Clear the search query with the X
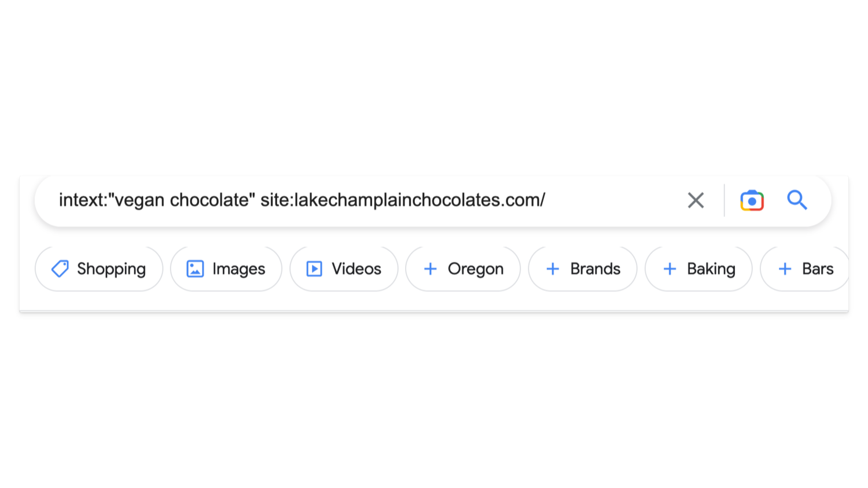 click(696, 200)
